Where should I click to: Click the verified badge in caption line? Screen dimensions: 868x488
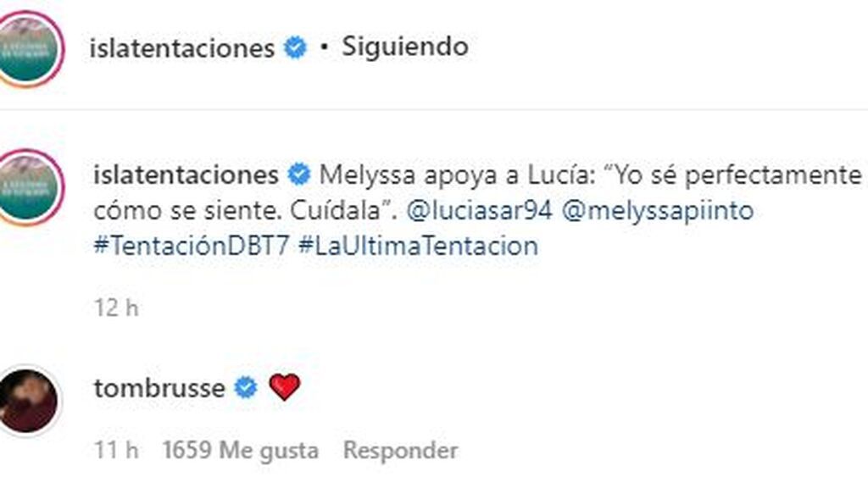pyautogui.click(x=299, y=175)
